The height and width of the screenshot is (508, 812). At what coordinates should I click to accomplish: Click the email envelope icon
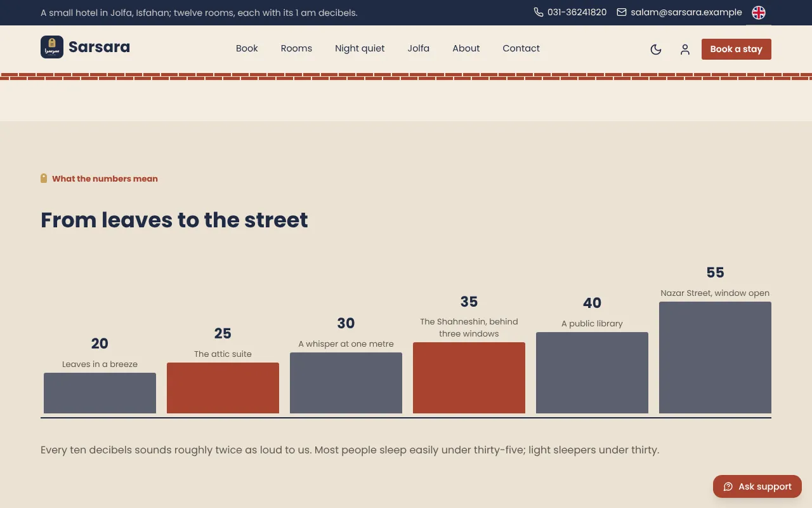622,12
